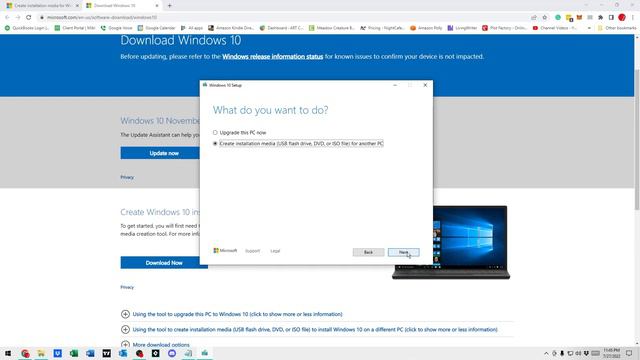
Task: Open the Support link in setup dialog
Action: [x=252, y=251]
